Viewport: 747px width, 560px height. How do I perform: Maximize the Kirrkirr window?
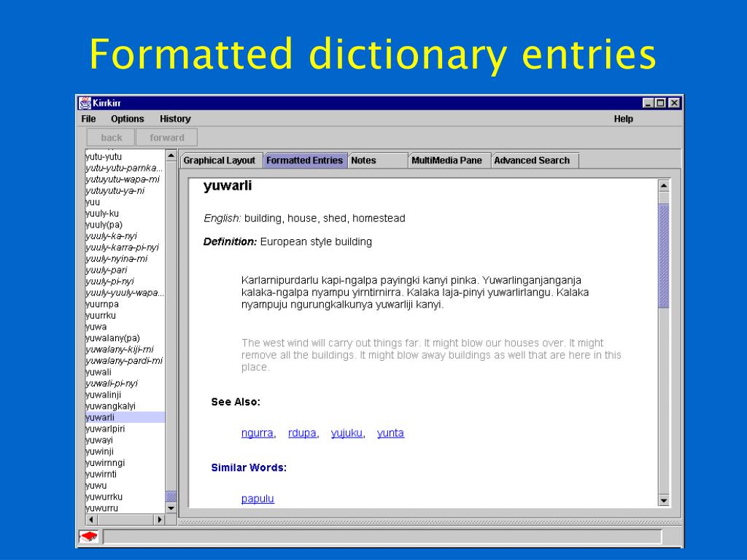coord(661,103)
